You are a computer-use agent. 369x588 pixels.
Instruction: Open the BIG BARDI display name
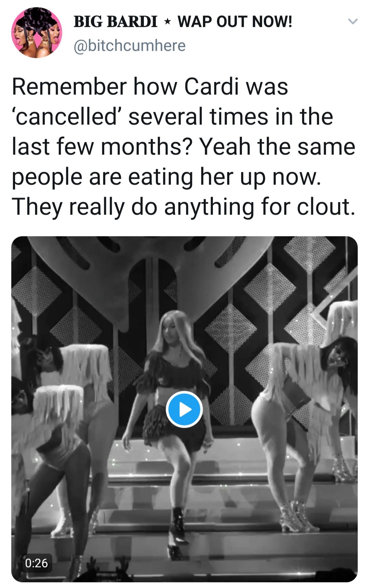pyautogui.click(x=115, y=22)
